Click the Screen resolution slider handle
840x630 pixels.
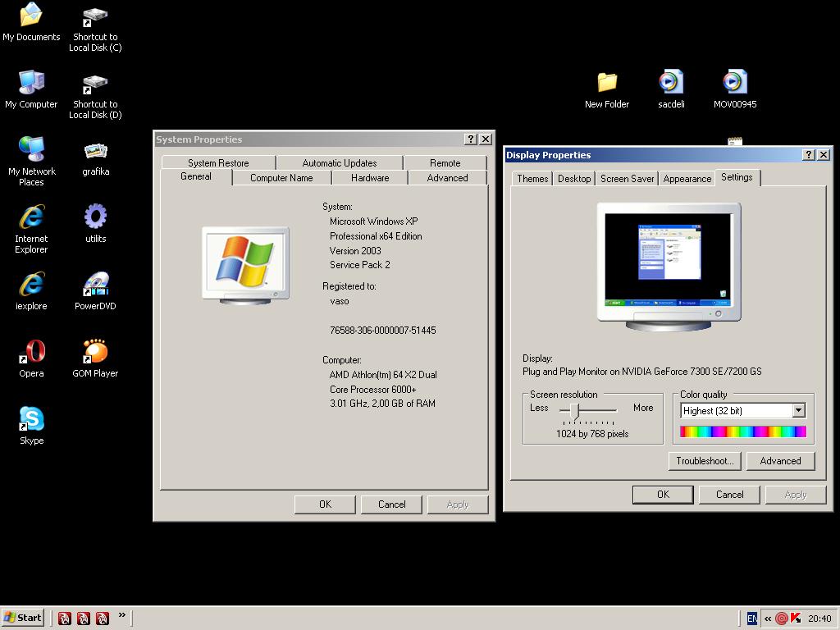(x=574, y=411)
